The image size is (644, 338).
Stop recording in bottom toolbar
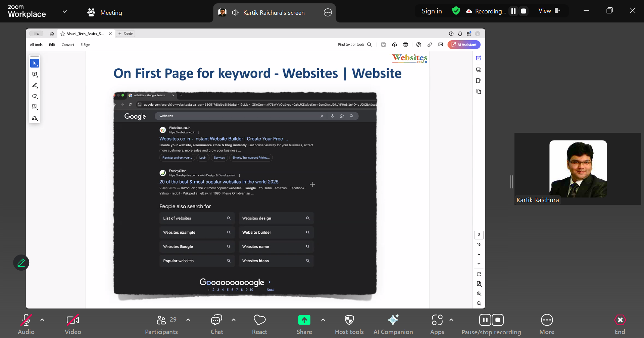(x=498, y=320)
